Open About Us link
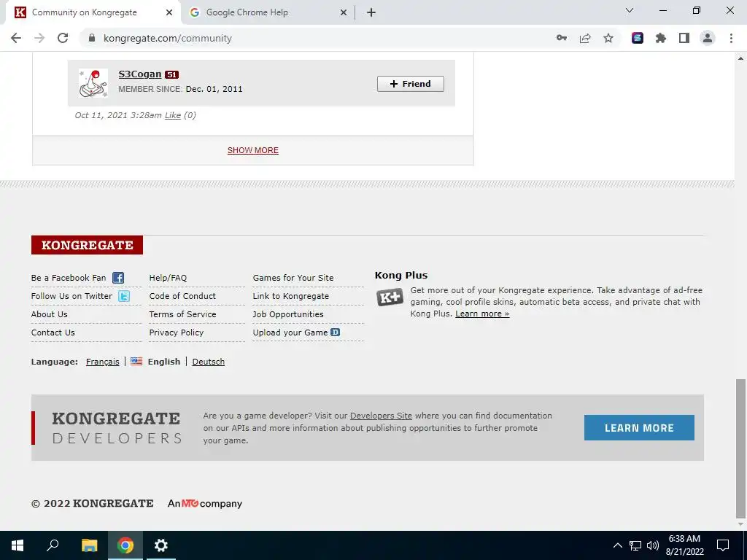Viewport: 747px width, 560px height. point(49,314)
